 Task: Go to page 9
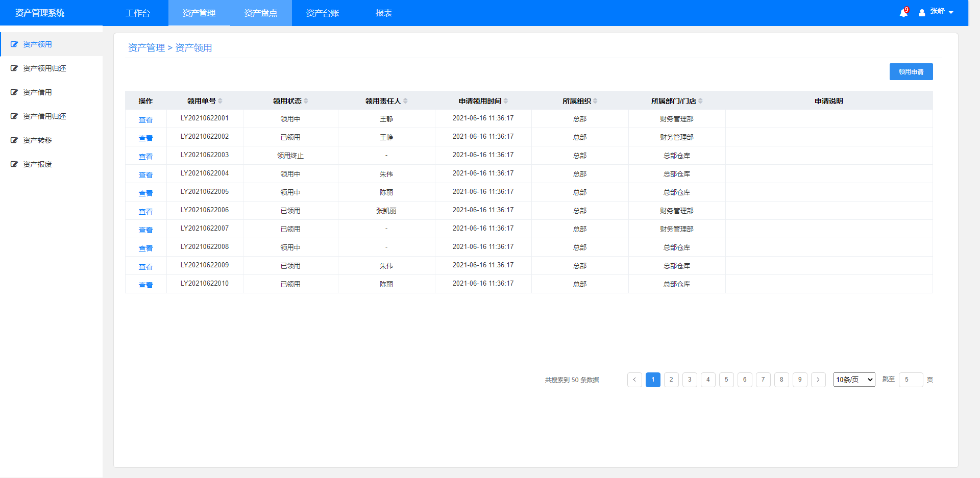pyautogui.click(x=800, y=380)
